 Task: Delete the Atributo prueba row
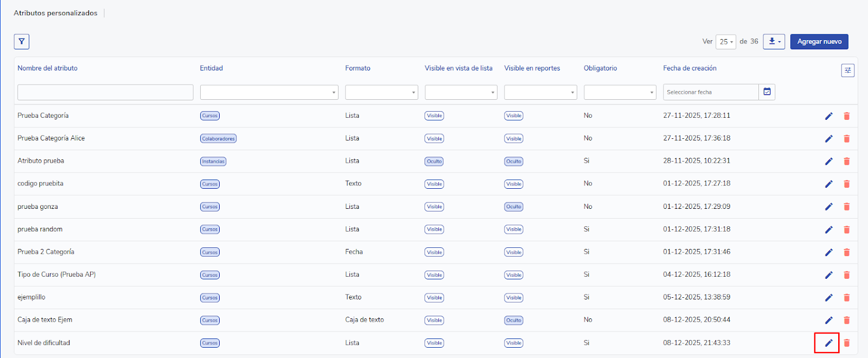846,161
